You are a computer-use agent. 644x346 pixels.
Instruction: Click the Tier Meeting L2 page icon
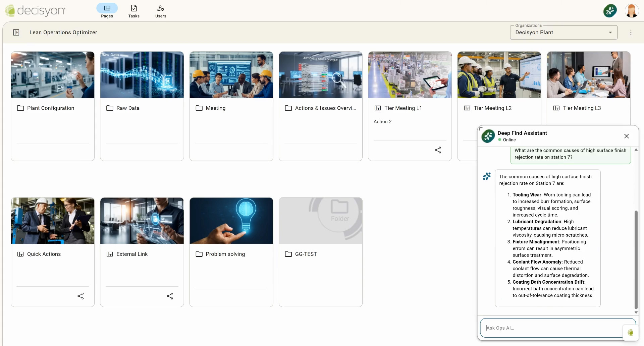[467, 108]
